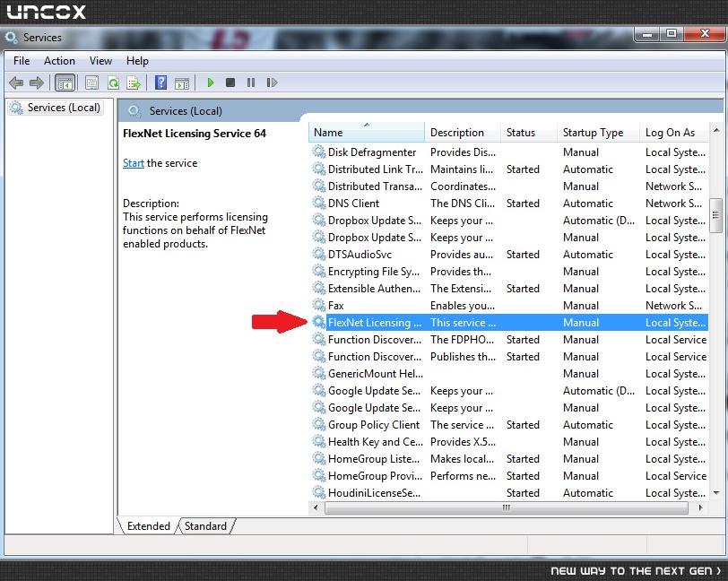Viewport: 728px width, 581px height.
Task: Click the gear icon beside HoudiniLicenseSe...
Action: [x=319, y=492]
